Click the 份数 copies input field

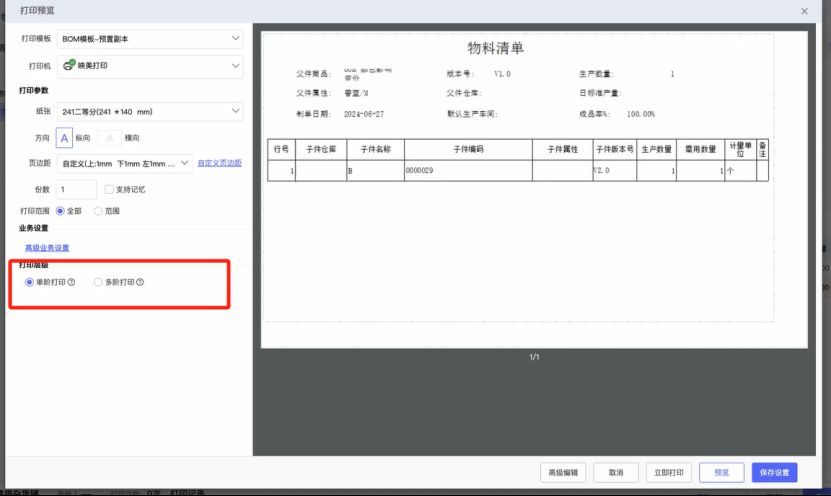(76, 189)
